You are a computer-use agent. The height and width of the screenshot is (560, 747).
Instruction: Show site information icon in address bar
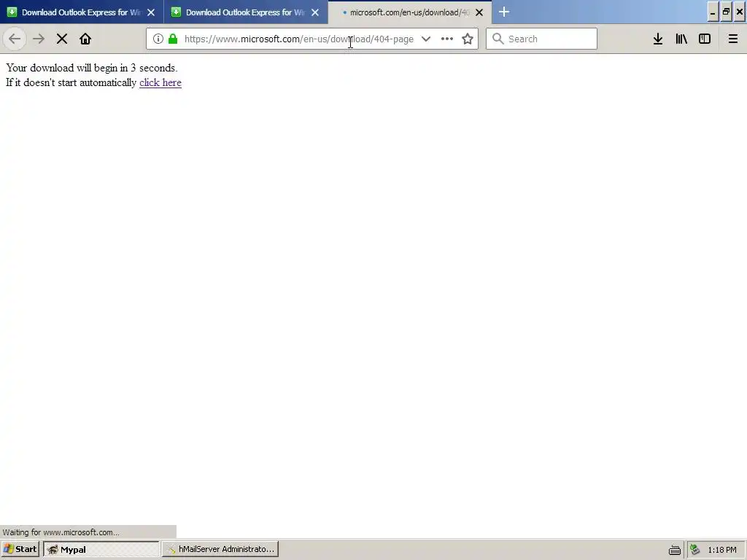158,39
